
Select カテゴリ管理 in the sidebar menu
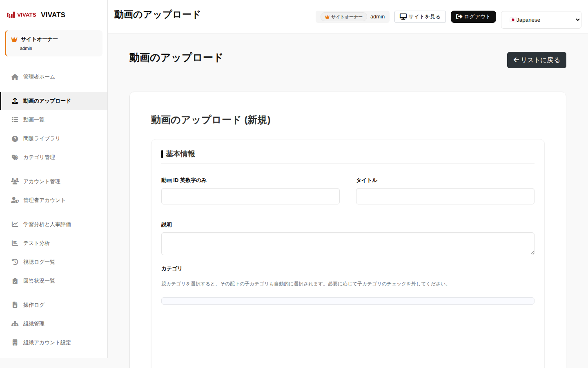coord(54,157)
